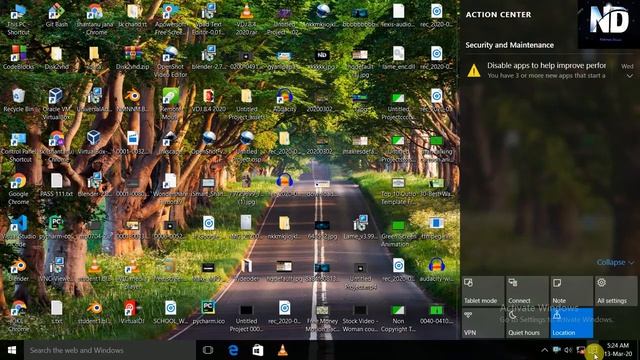640x360 pixels.
Task: Launch CodeBlocks desktop icon
Action: tap(18, 58)
